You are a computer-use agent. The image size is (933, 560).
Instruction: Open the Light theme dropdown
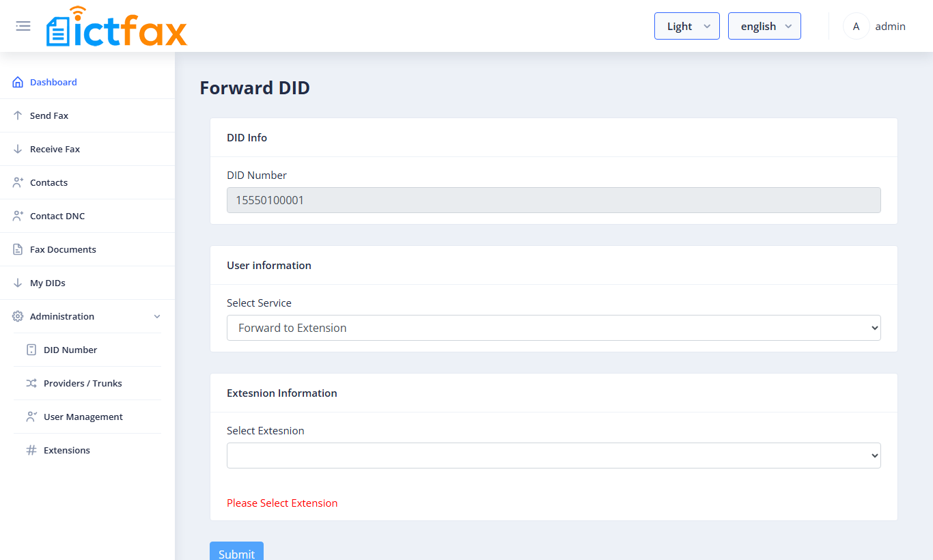point(687,26)
